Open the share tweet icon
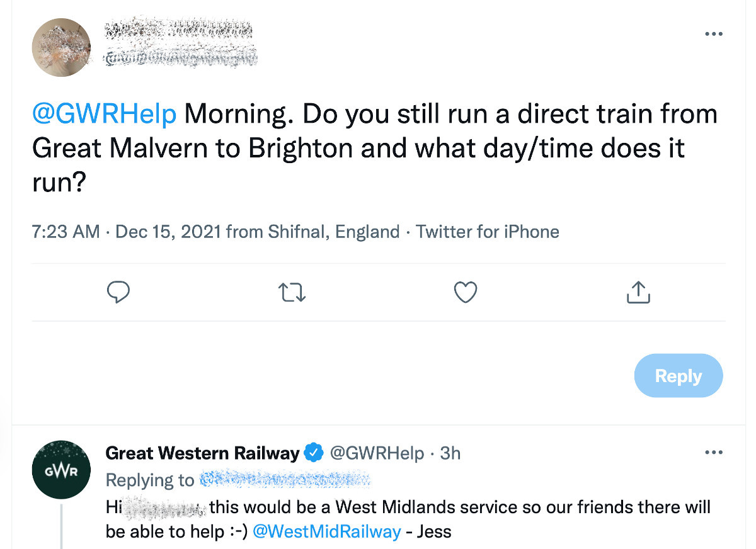This screenshot has height=549, width=756. (x=638, y=292)
